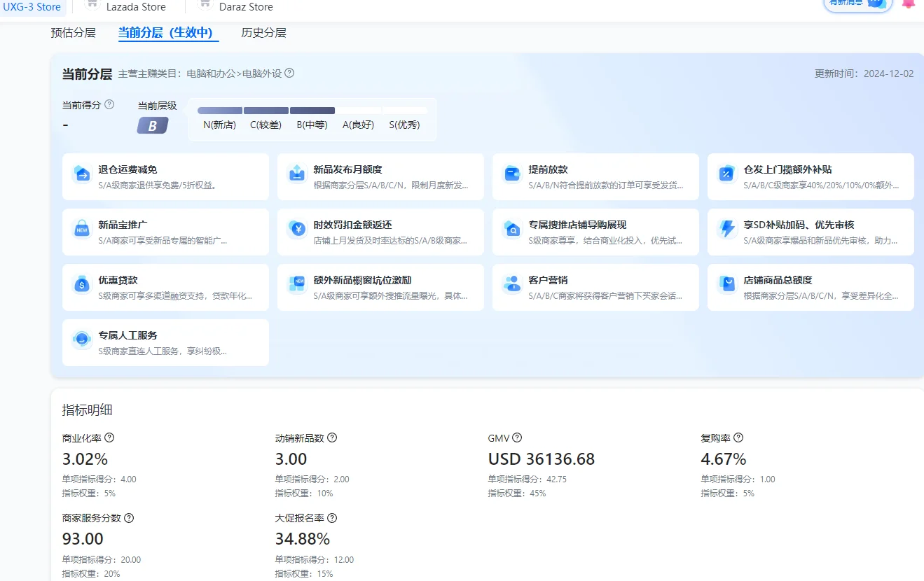Viewport: 924px width, 581px height.
Task: Click the 更新时间 2024-12-02 text
Action: [x=864, y=73]
